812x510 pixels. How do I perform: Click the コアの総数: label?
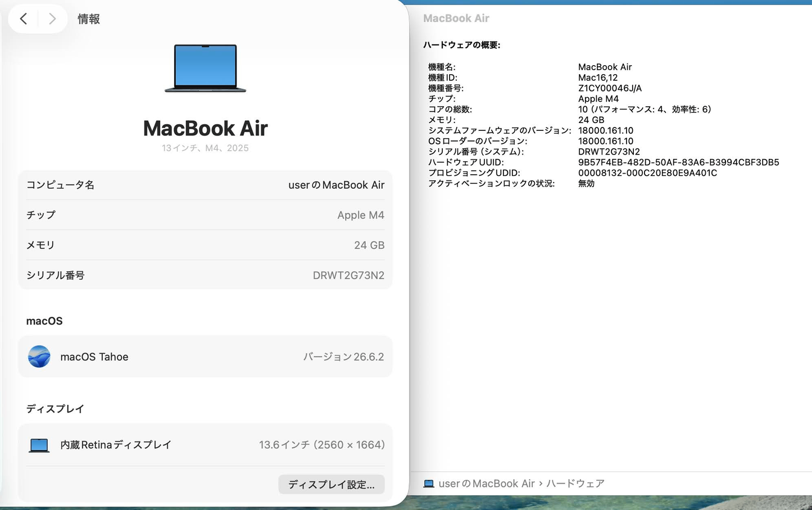coord(450,110)
